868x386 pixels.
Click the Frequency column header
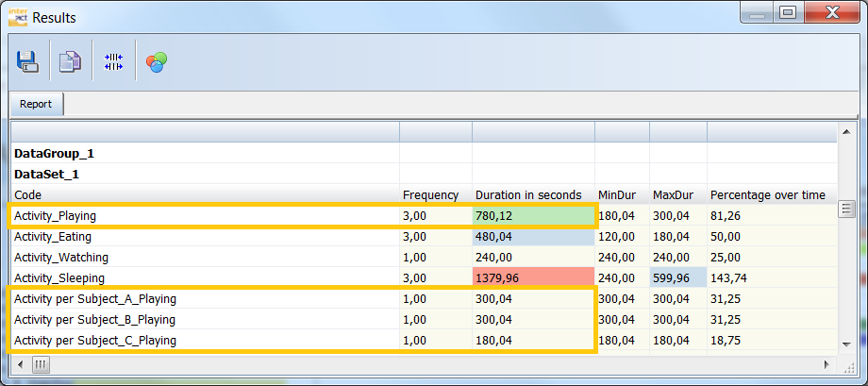click(436, 194)
